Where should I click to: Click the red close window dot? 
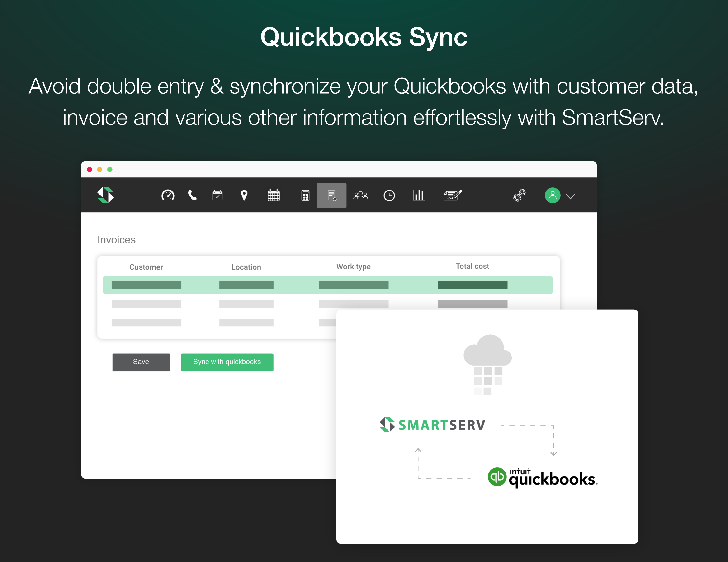click(90, 169)
